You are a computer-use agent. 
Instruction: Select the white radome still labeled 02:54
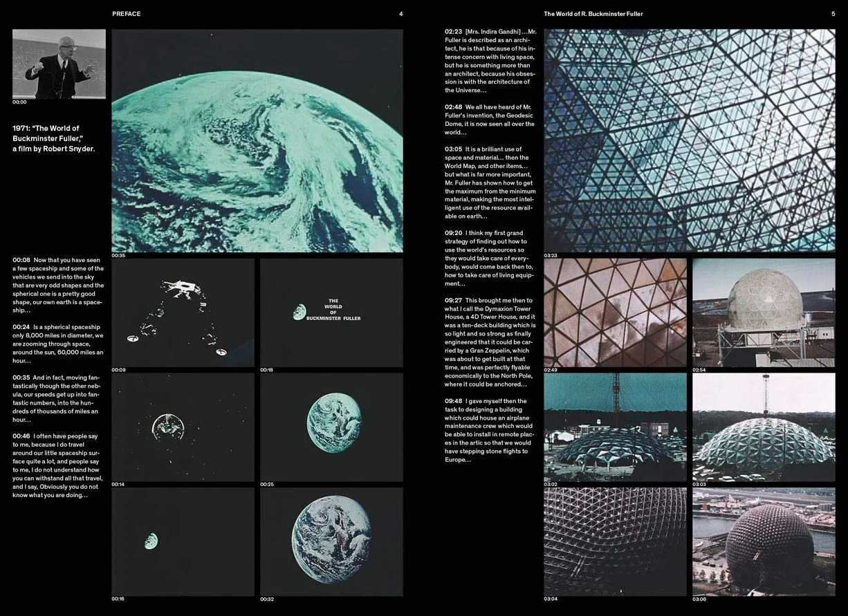click(764, 312)
